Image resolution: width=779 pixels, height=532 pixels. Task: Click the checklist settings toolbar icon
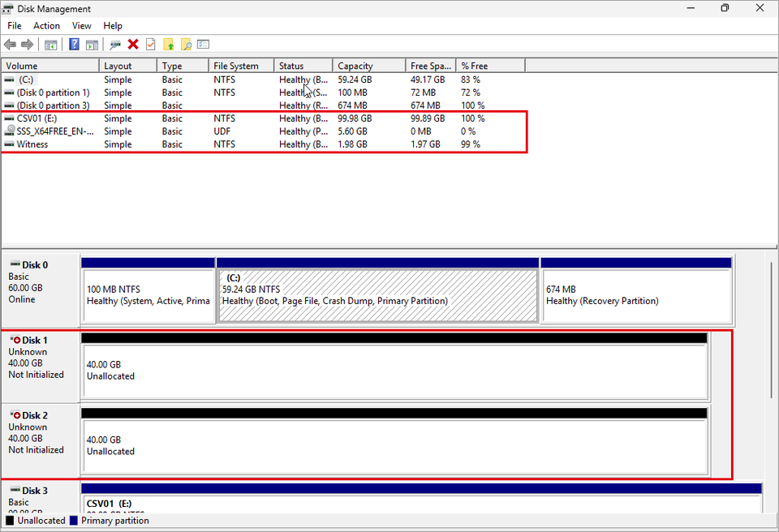(x=203, y=45)
